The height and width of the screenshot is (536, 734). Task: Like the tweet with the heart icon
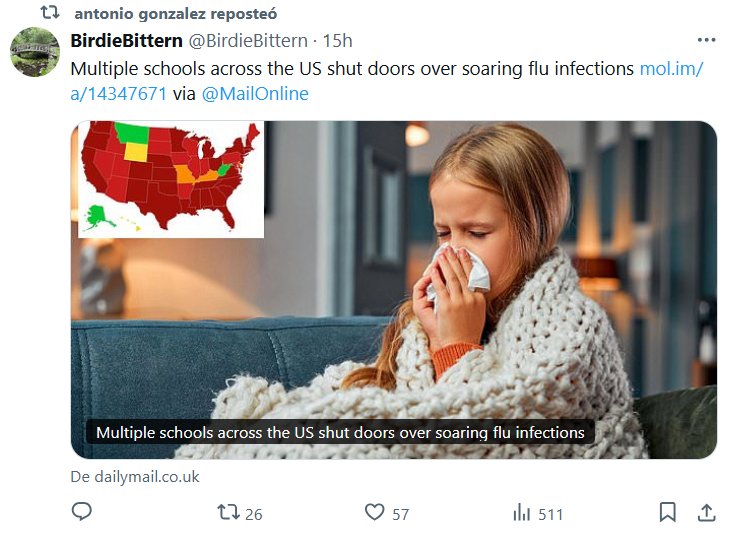coord(374,512)
